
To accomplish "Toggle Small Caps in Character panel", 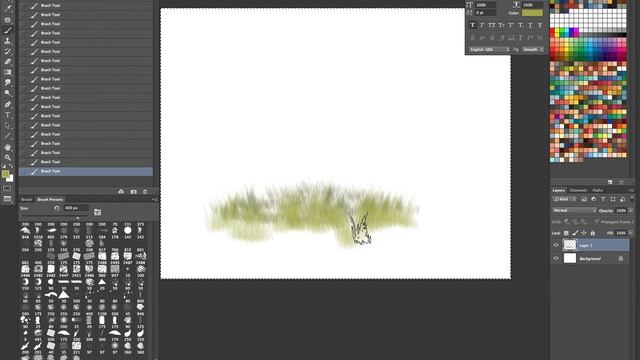I will [x=501, y=25].
